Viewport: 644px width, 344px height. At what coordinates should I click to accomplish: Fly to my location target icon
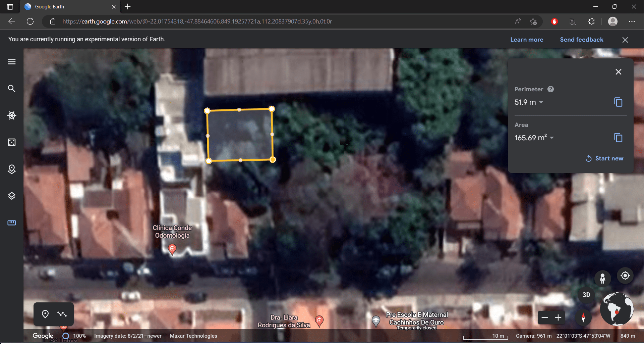625,276
